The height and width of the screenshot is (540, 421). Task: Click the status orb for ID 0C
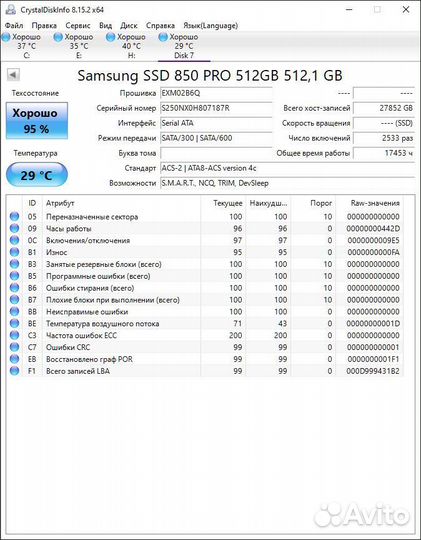pyautogui.click(x=14, y=240)
